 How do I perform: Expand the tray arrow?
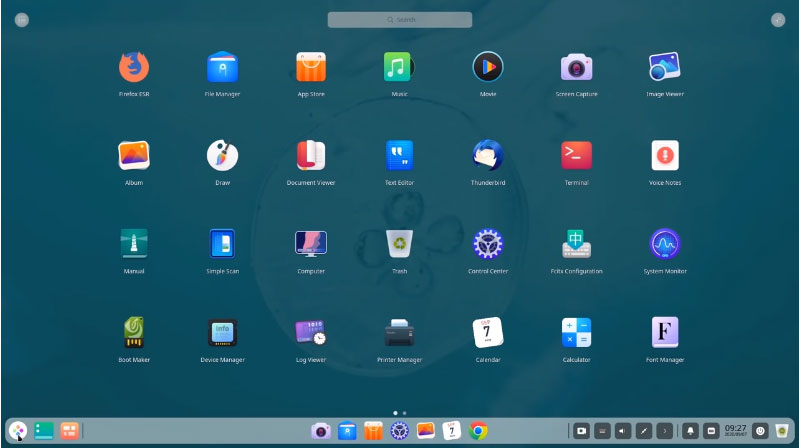click(664, 431)
